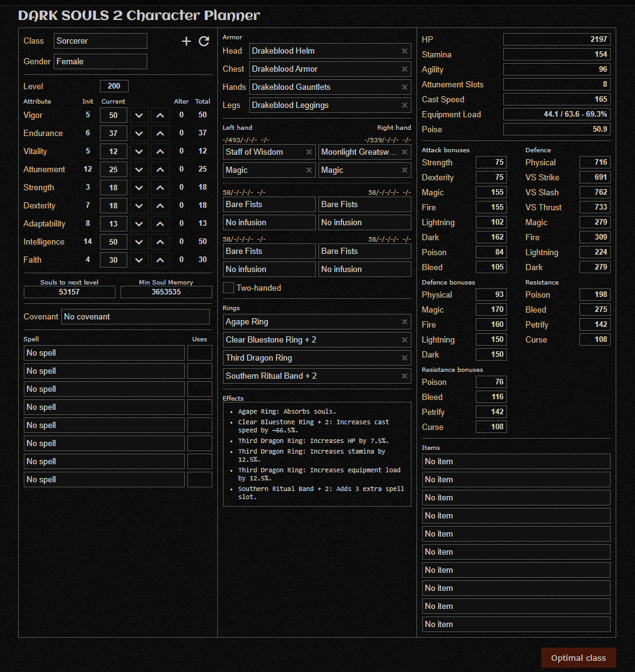Increase Vigor with the up arrow
The image size is (635, 672).
point(160,115)
